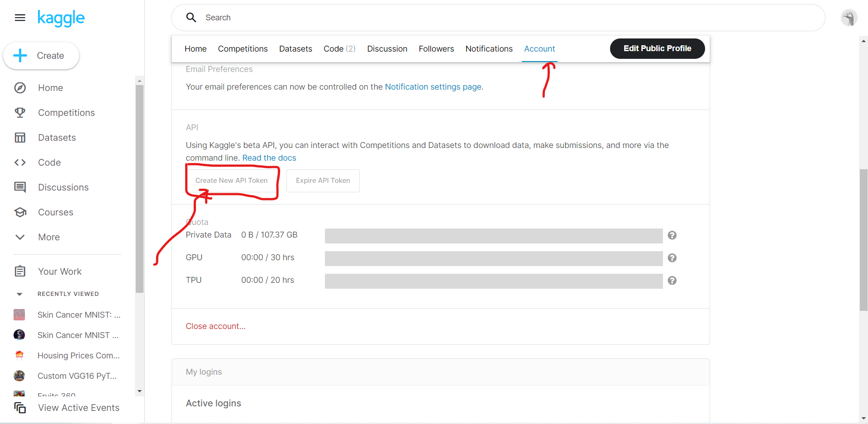This screenshot has height=424, width=868.
Task: Select the Account tab
Action: (539, 49)
